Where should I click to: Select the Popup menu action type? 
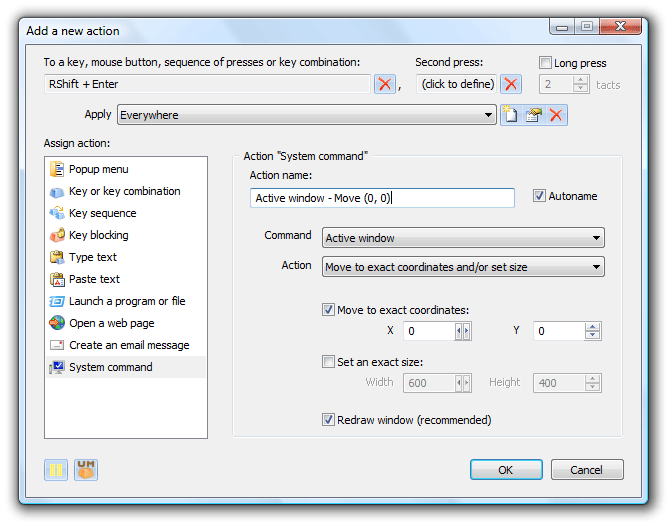click(x=98, y=169)
